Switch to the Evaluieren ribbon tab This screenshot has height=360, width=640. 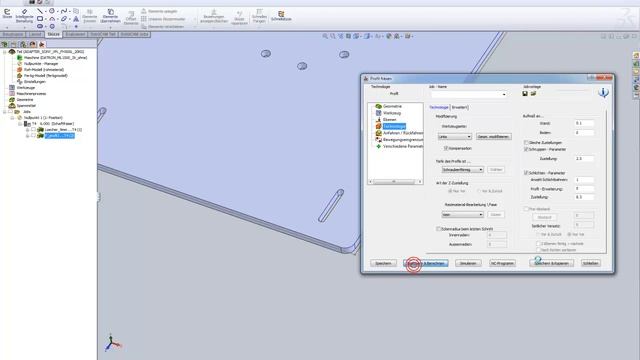click(x=76, y=35)
